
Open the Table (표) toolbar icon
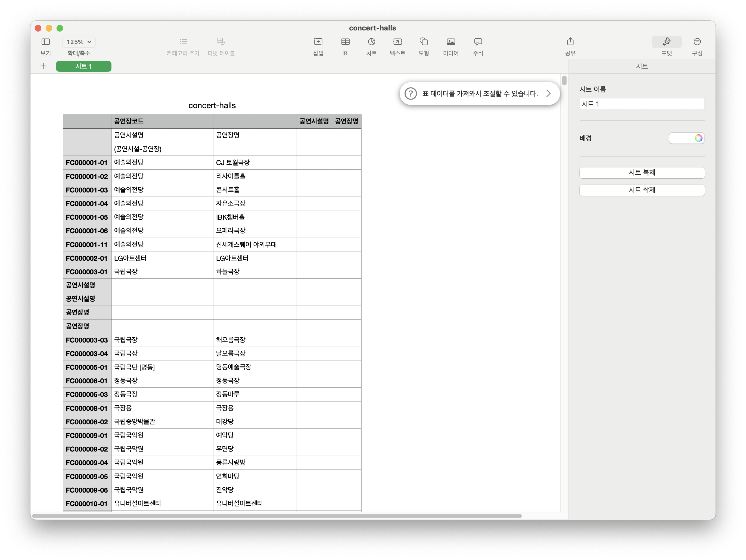click(x=345, y=42)
